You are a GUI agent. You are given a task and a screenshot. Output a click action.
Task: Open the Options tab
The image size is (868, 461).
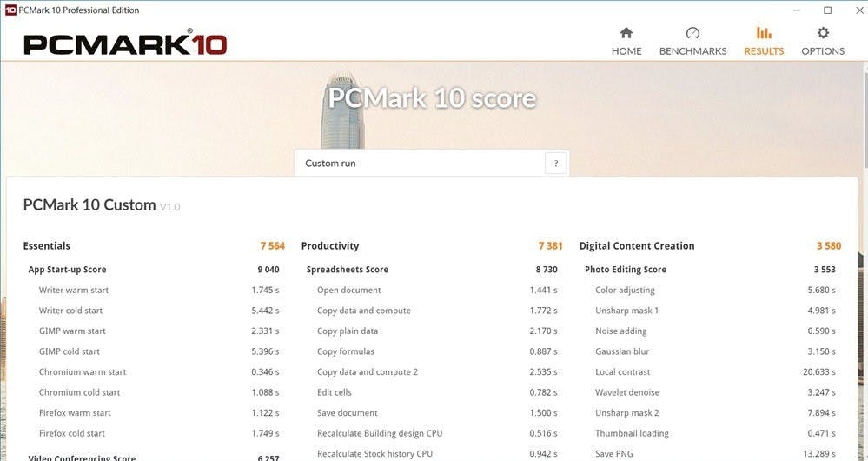823,41
